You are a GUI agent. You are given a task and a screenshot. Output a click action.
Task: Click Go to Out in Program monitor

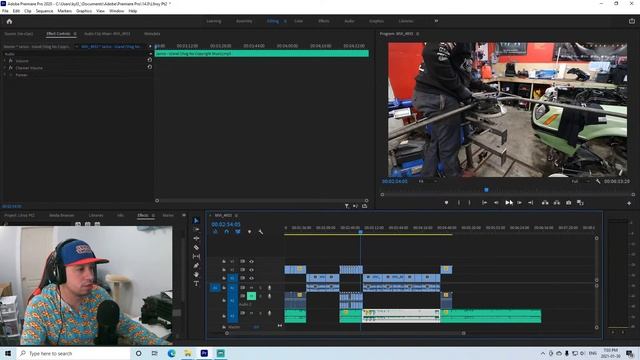[531, 202]
